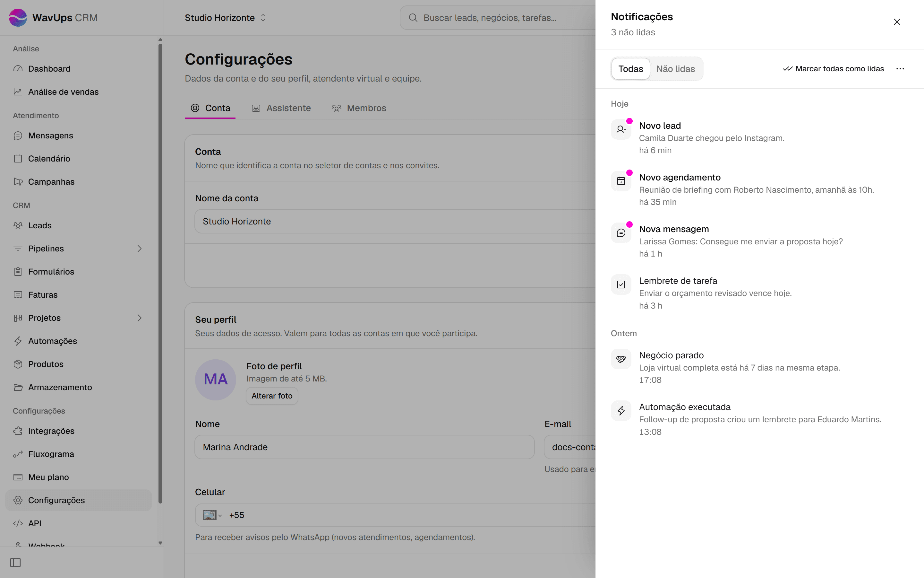The image size is (924, 578).
Task: Open the notifications more options menu
Action: pyautogui.click(x=900, y=69)
